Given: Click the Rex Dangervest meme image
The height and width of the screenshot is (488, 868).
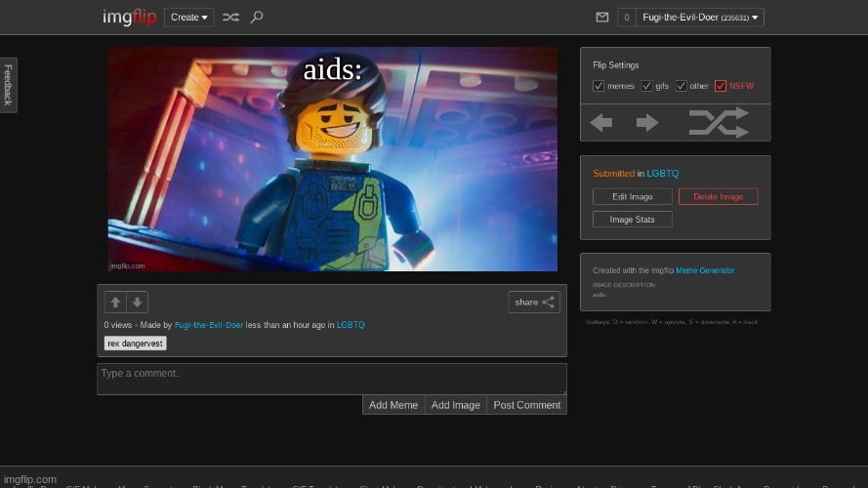Looking at the screenshot, I should [333, 159].
